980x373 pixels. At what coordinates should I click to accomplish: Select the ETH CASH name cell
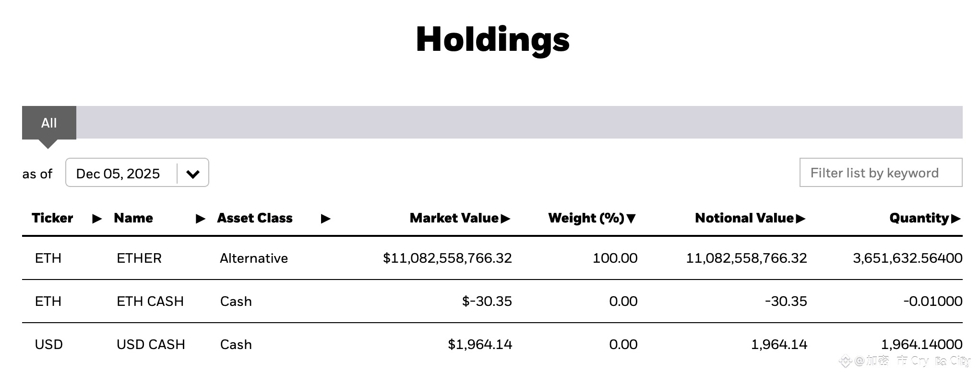(150, 302)
